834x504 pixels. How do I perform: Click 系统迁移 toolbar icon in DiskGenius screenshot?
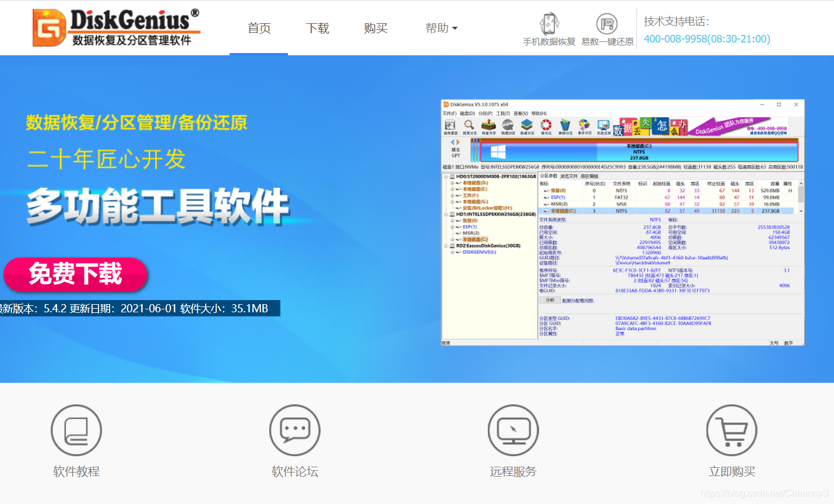(x=604, y=127)
